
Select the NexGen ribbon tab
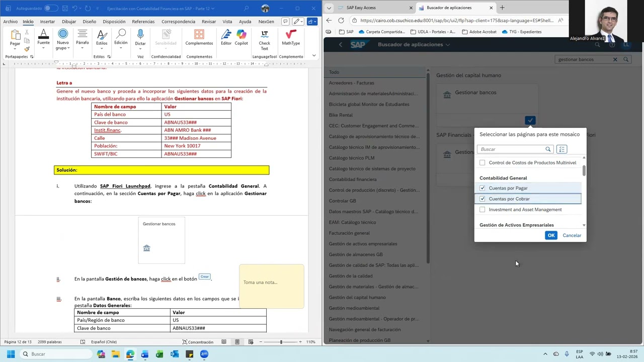pyautogui.click(x=266, y=22)
